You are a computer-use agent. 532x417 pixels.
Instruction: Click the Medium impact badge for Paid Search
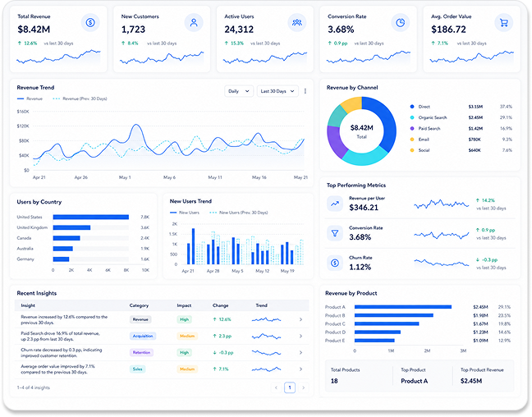coord(187,337)
